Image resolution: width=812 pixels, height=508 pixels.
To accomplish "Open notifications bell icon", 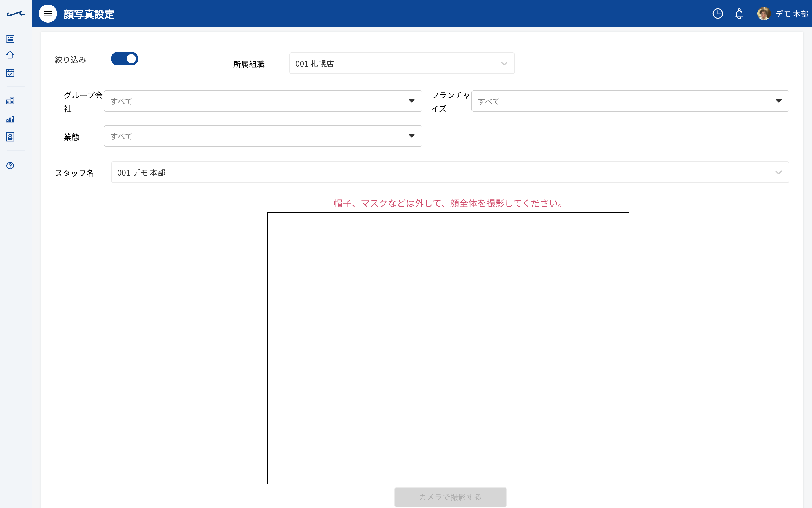I will (x=739, y=14).
